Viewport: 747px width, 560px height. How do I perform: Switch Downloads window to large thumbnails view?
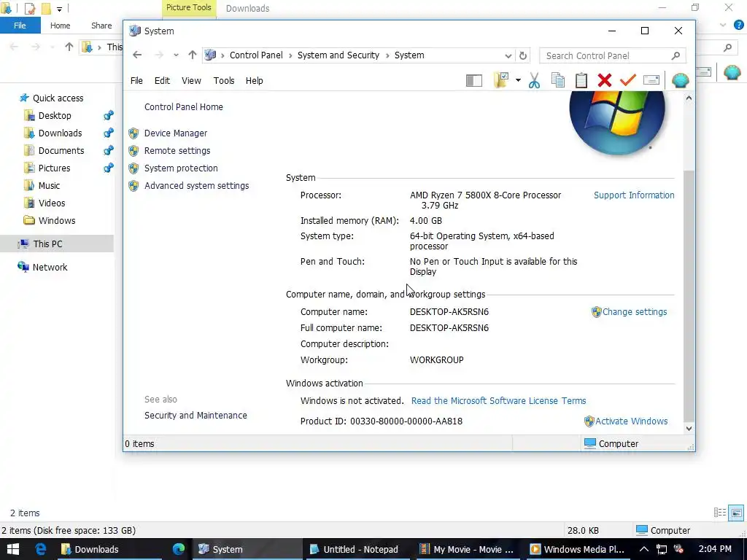click(737, 513)
